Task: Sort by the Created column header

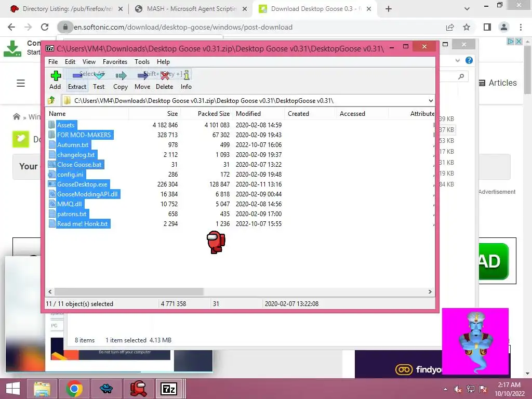Action: (x=310, y=114)
